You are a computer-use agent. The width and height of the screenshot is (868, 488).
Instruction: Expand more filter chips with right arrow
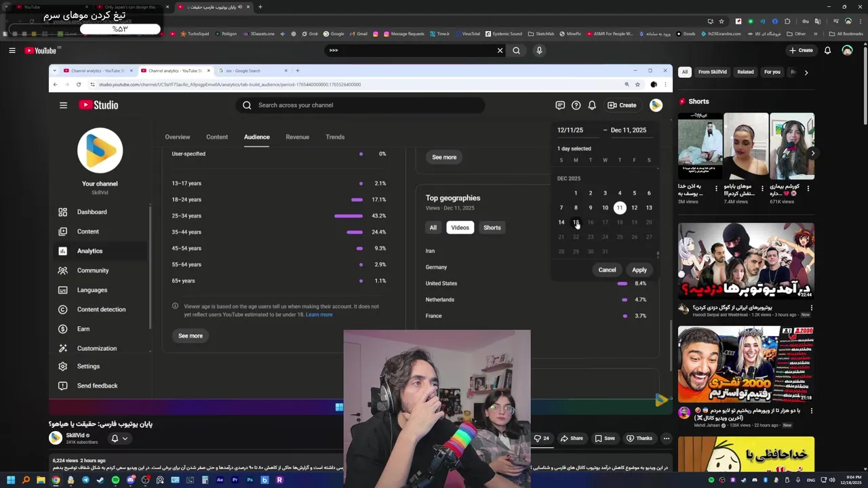[x=806, y=72]
